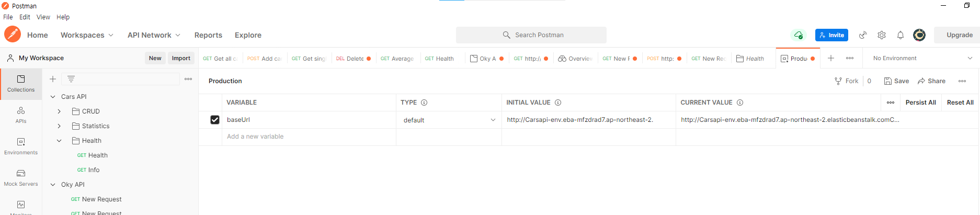
Task: Uncheck the baseUrl variable checkbox
Action: click(215, 120)
